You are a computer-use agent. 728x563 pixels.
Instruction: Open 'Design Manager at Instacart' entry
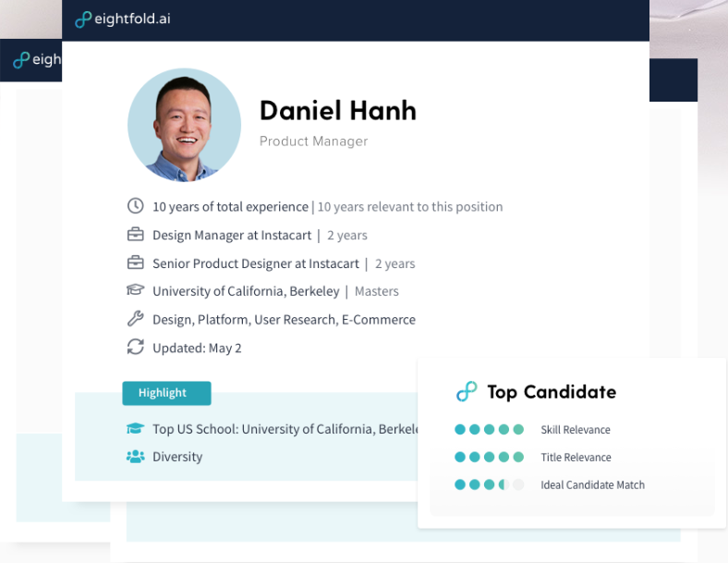[232, 235]
